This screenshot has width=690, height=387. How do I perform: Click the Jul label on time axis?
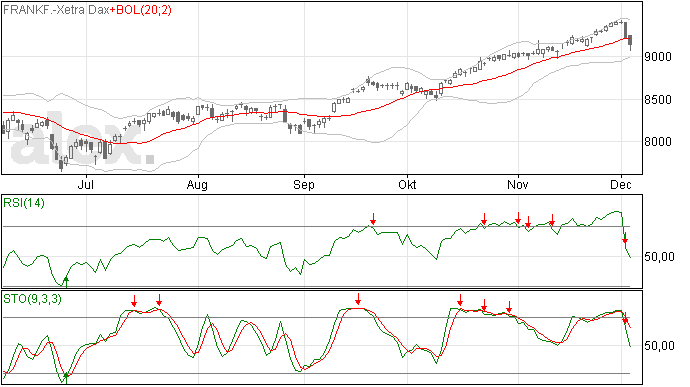[85, 184]
